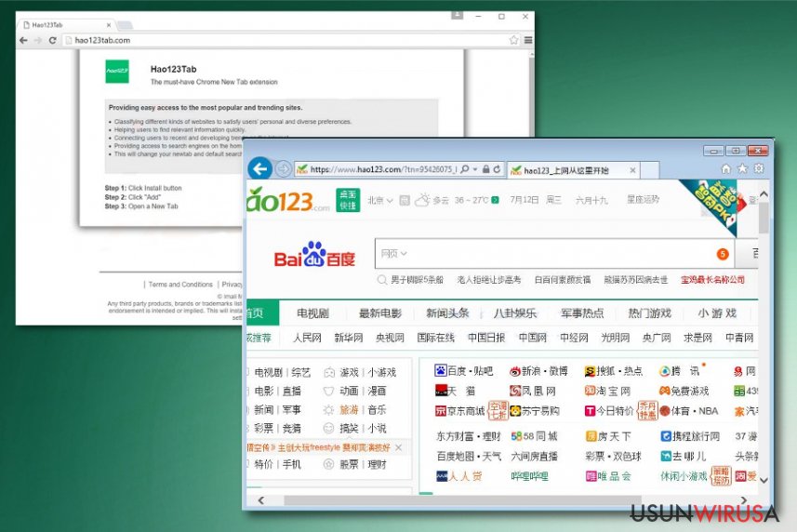Click the calendar icon next to 北京
This screenshot has width=797, height=532.
[x=405, y=200]
